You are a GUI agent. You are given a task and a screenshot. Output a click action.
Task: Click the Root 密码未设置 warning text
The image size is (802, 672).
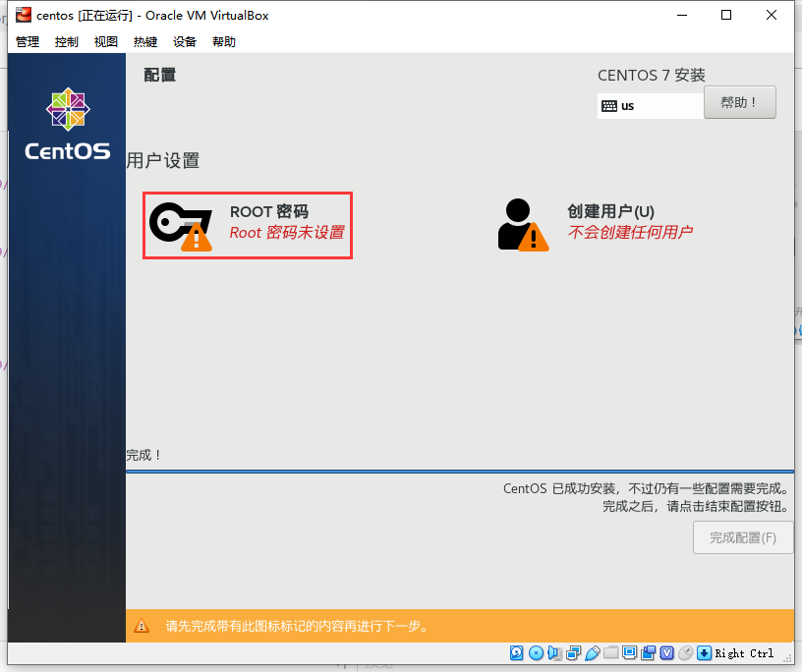287,233
